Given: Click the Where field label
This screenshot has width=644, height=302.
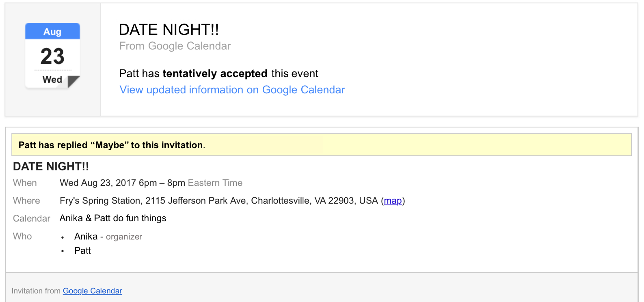Looking at the screenshot, I should [x=26, y=201].
